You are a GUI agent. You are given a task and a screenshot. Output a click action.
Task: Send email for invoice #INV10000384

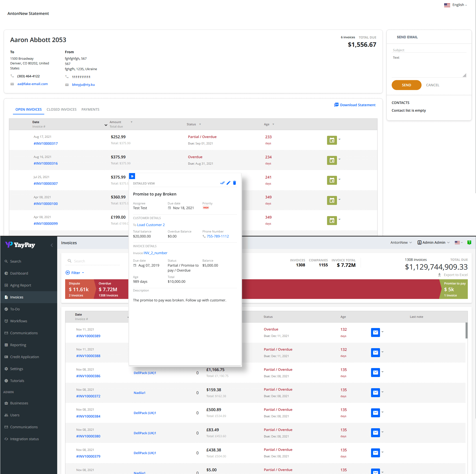click(375, 413)
